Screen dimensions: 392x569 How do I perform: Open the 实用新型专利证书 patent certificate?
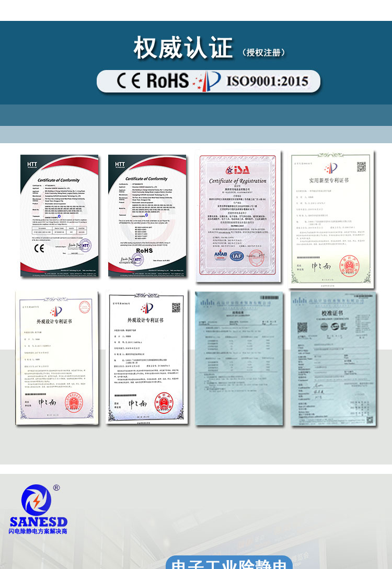pos(332,219)
